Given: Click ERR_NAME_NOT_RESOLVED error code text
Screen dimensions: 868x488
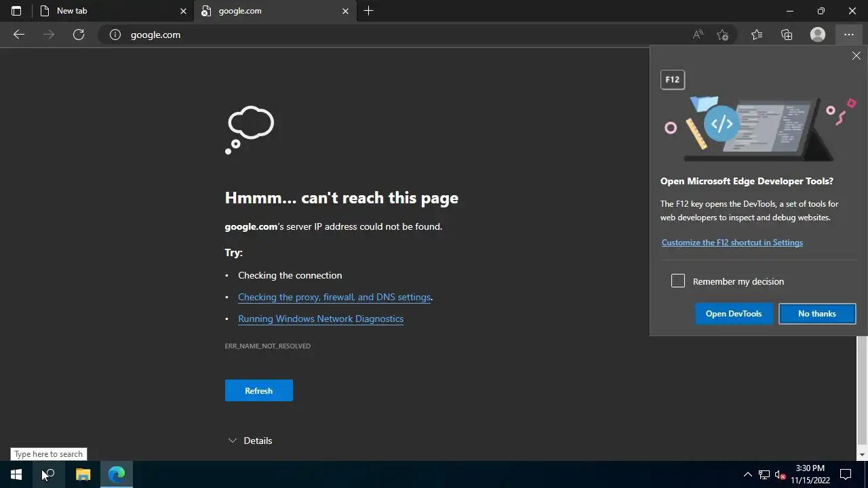Looking at the screenshot, I should point(268,346).
